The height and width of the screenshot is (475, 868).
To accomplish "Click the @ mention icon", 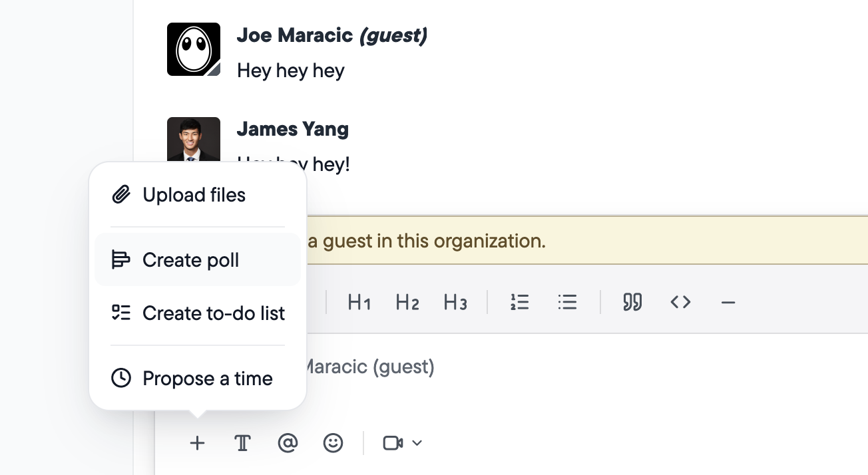I will point(288,443).
